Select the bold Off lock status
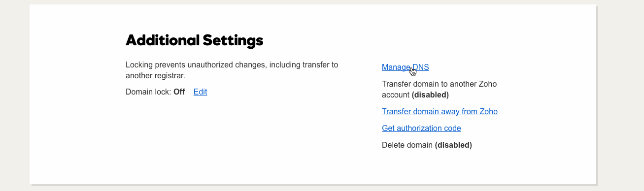Viewport: 644px width, 191px height. click(x=179, y=92)
